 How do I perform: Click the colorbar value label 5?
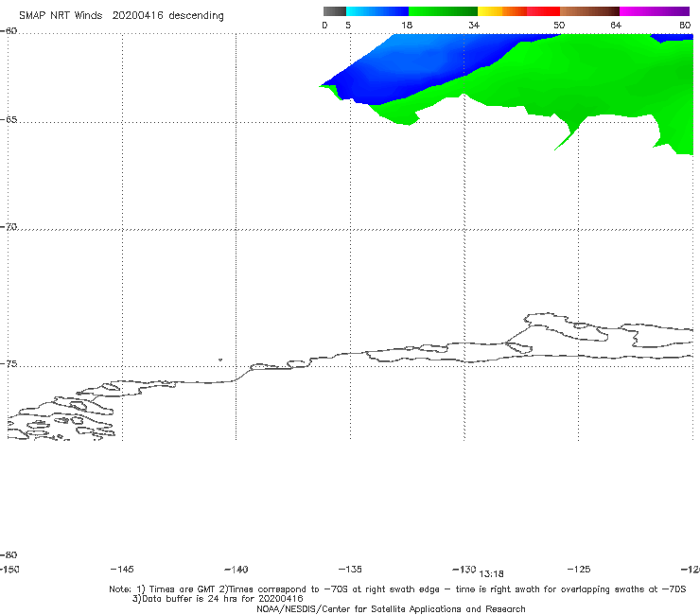pos(348,25)
